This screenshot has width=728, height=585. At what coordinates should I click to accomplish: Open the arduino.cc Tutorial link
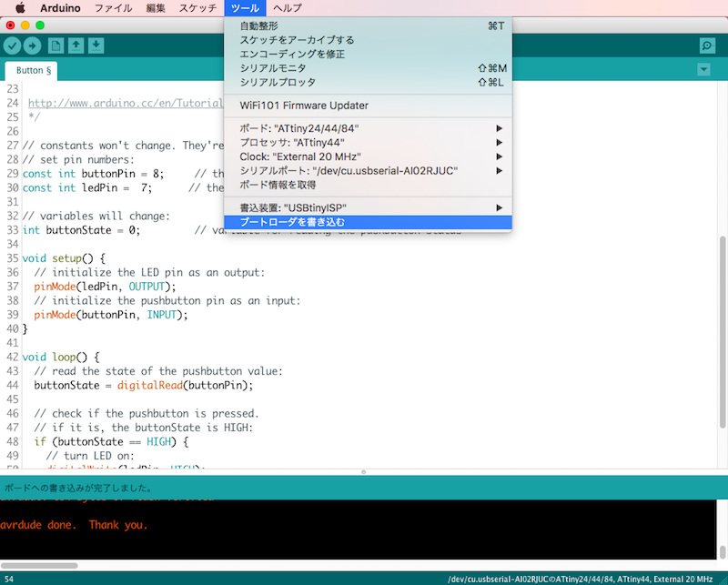[x=126, y=103]
